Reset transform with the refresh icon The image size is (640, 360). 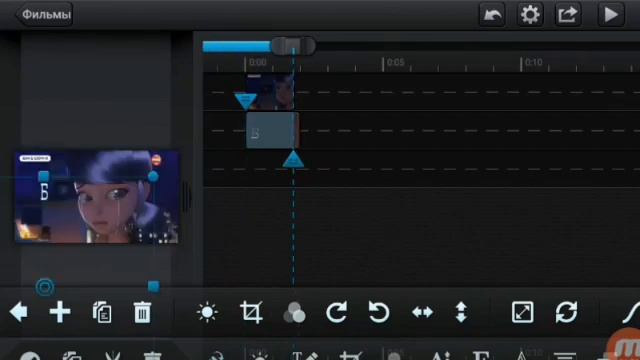(x=567, y=312)
